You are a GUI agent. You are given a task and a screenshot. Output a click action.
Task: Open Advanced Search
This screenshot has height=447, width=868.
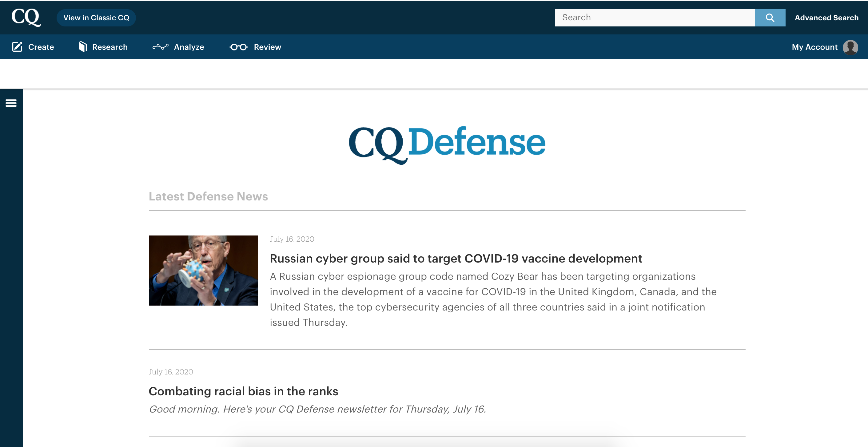(x=826, y=18)
